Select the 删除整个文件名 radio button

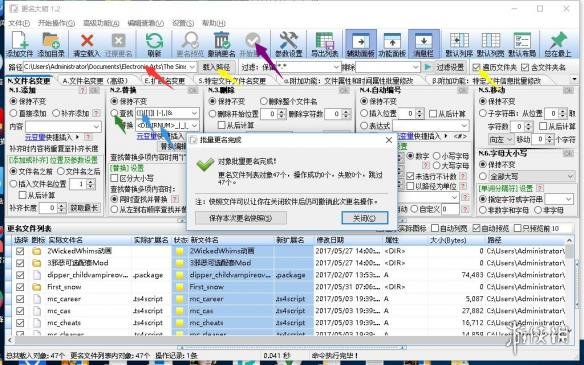264,101
